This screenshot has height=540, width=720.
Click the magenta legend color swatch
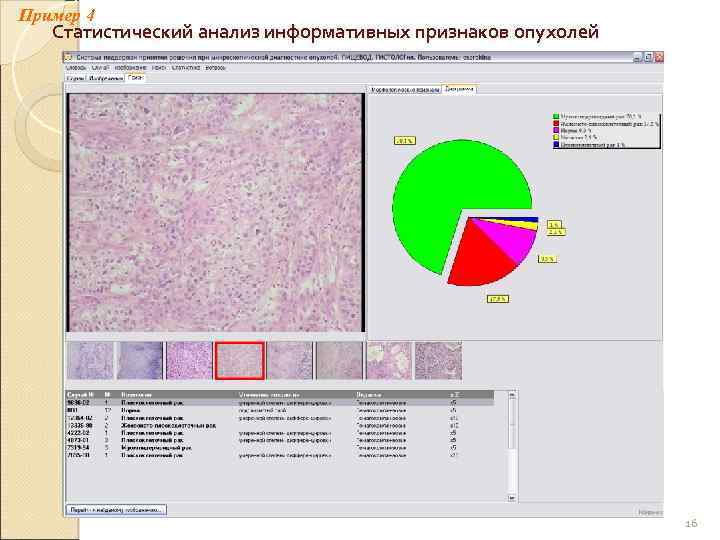(x=557, y=130)
